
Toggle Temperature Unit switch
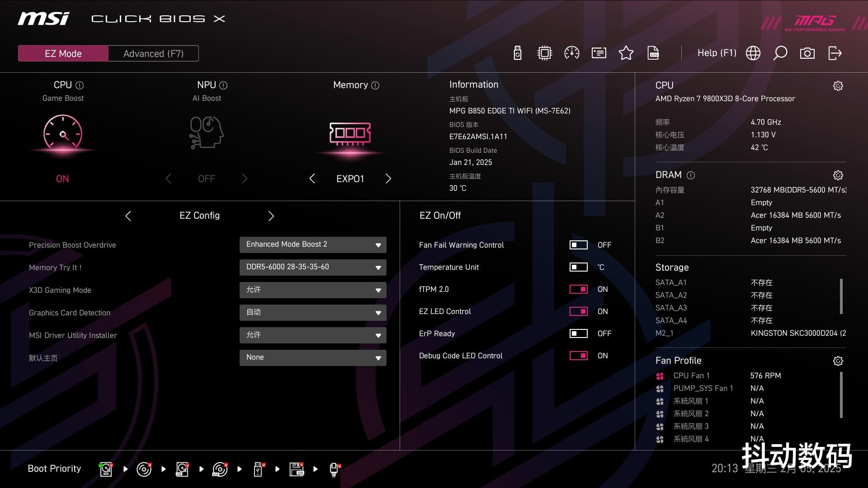click(x=578, y=267)
